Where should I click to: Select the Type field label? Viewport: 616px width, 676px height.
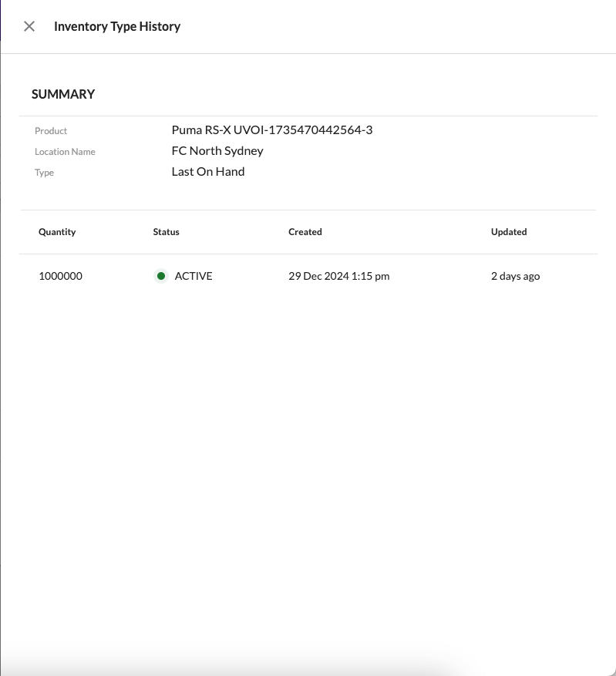[45, 173]
